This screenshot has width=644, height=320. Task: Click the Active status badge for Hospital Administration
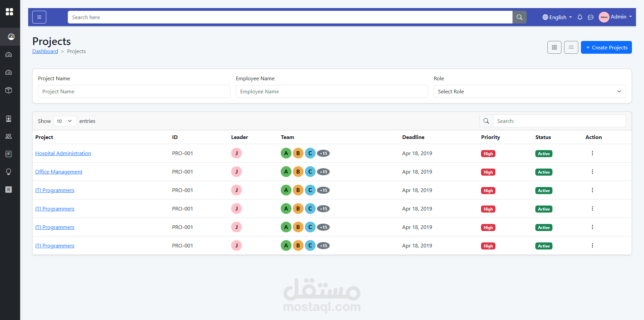pyautogui.click(x=544, y=154)
